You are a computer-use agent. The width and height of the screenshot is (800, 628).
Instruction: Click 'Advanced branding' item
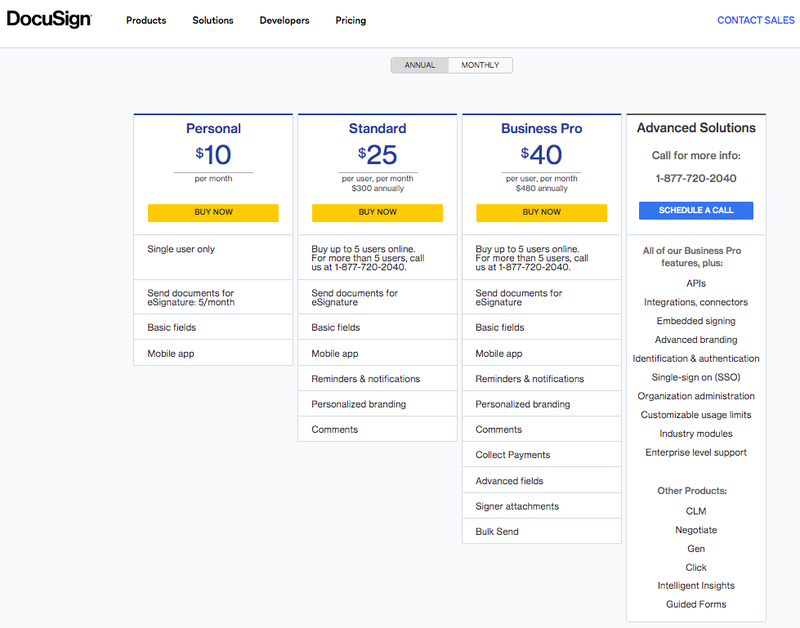point(696,340)
